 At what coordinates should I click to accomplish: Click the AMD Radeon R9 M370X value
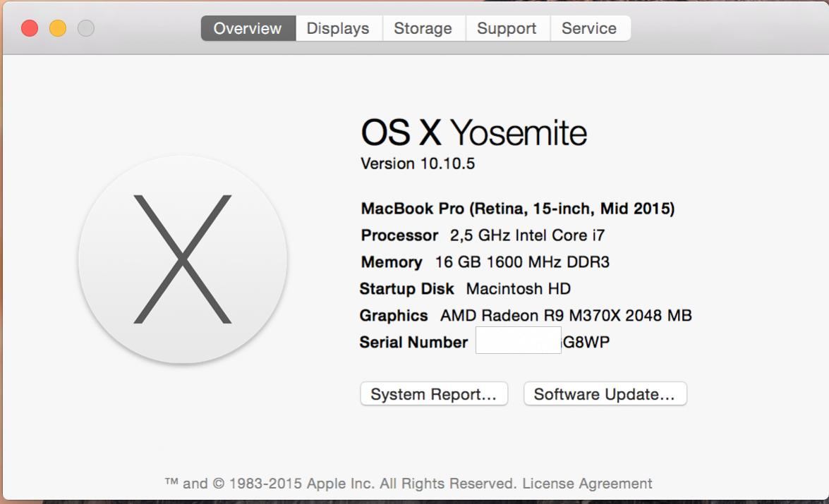pyautogui.click(x=567, y=315)
